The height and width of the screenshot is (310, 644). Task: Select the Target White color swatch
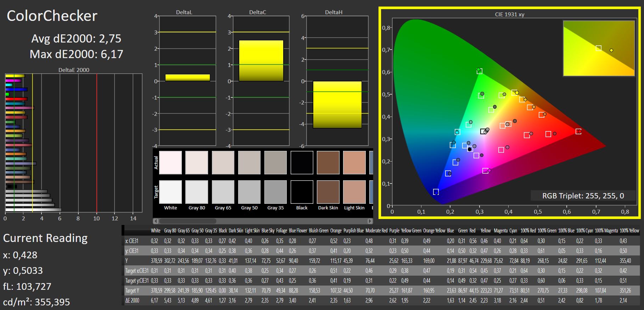[170, 192]
